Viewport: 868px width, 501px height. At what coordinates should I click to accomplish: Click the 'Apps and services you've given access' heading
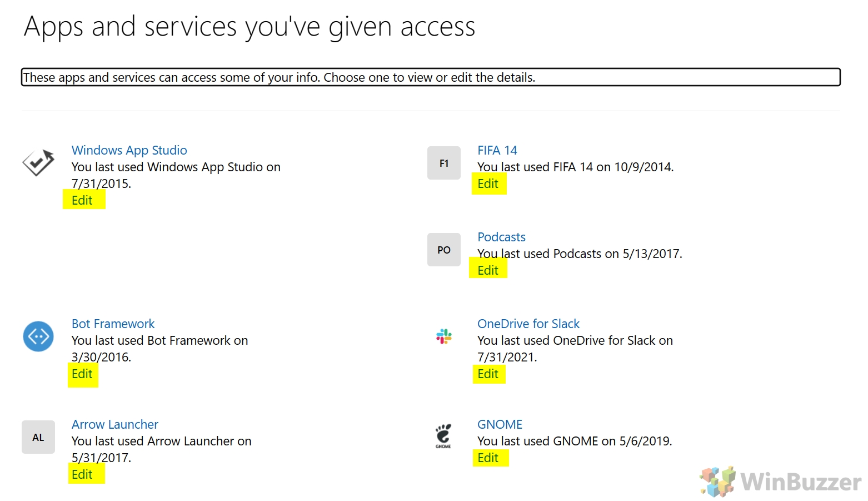250,27
